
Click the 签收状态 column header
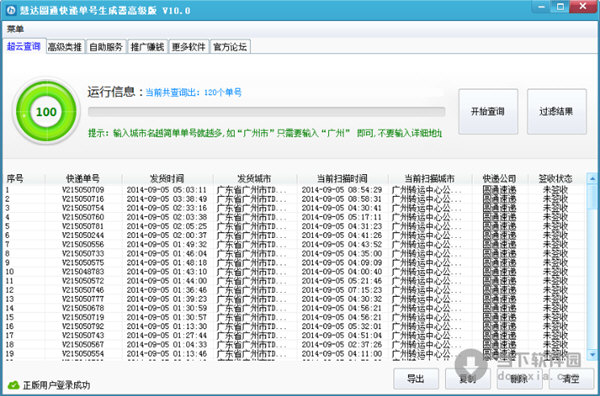click(x=555, y=178)
